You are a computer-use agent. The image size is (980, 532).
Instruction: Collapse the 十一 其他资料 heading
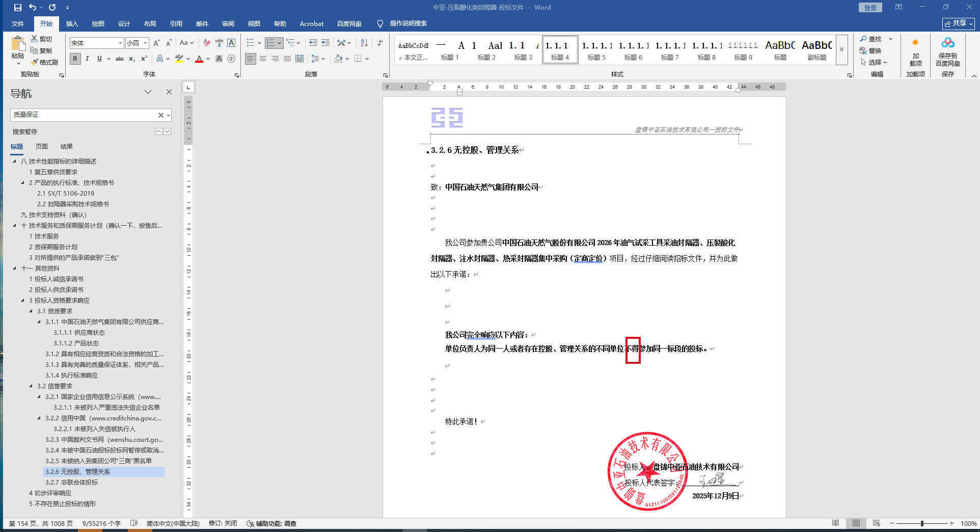(15, 269)
